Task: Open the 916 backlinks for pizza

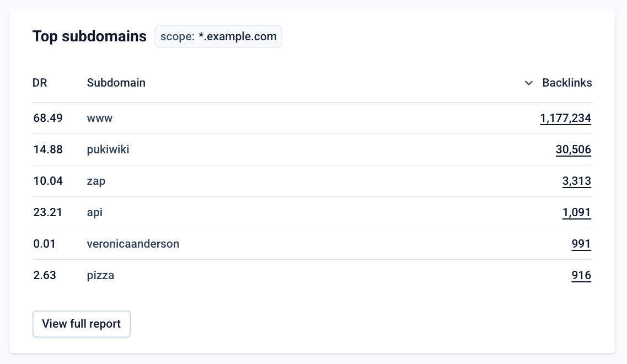Action: [581, 276]
